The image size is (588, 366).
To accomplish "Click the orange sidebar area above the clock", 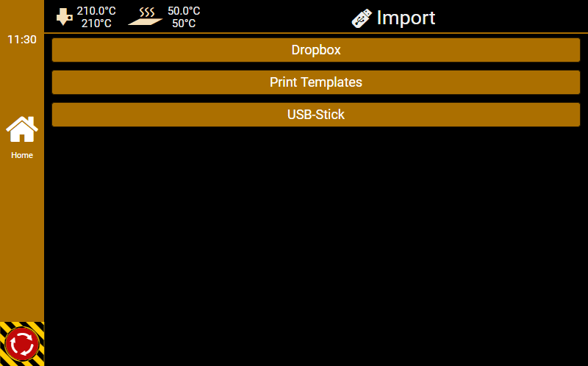I will click(x=22, y=13).
